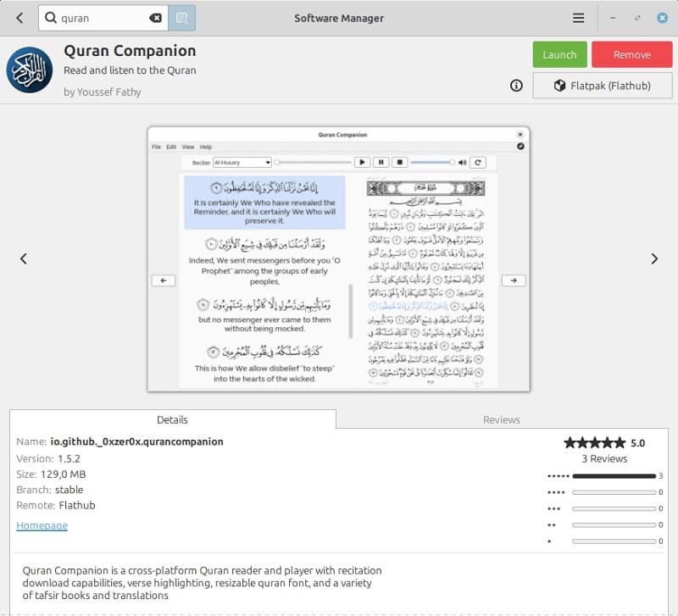678x616 pixels.
Task: Click the one-star review bar
Action: (x=614, y=541)
